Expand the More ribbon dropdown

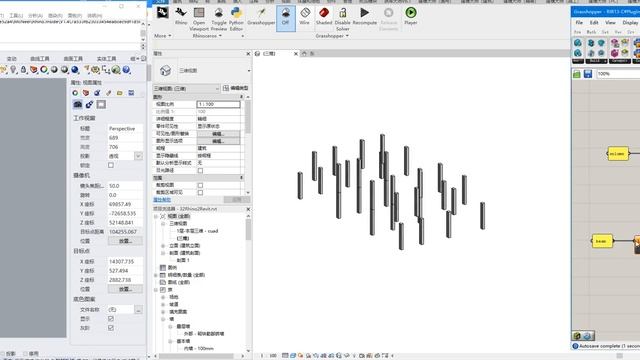[162, 36]
